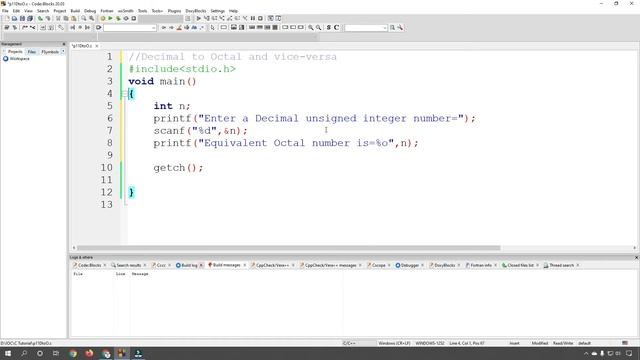Open the taskbar search icon
The image size is (640, 360).
pos(24,353)
